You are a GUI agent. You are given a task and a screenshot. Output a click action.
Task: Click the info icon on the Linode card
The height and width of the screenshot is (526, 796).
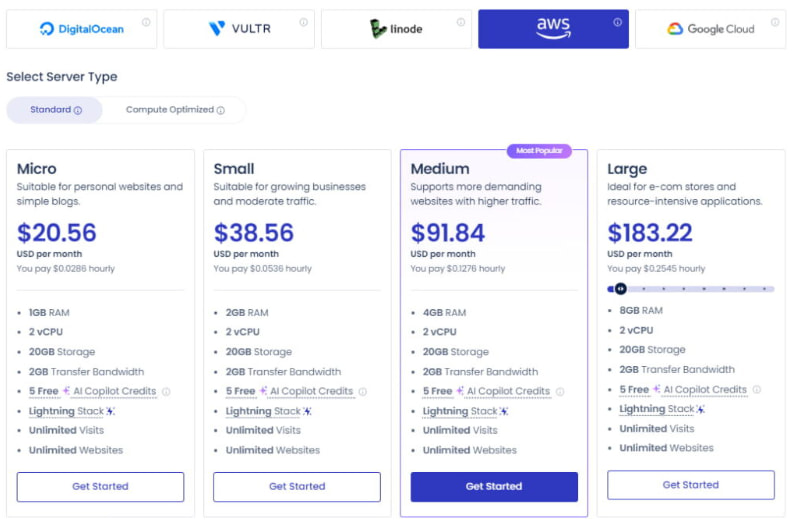click(461, 22)
